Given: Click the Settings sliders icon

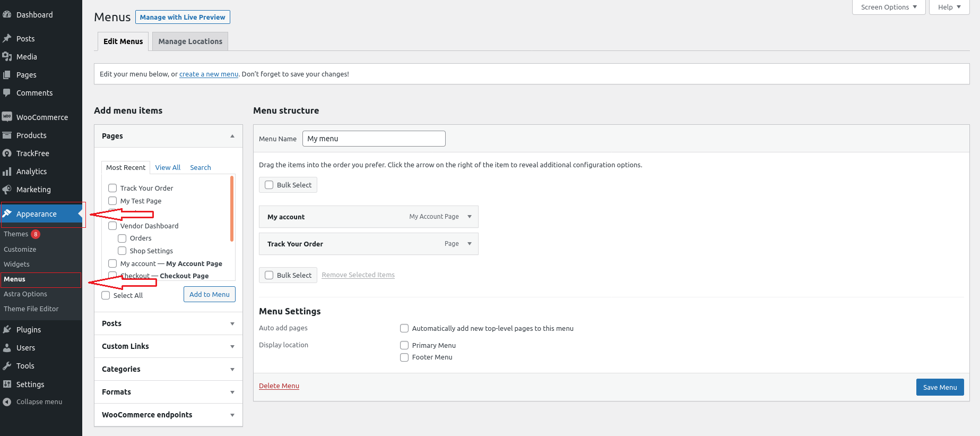Looking at the screenshot, I should (7, 384).
